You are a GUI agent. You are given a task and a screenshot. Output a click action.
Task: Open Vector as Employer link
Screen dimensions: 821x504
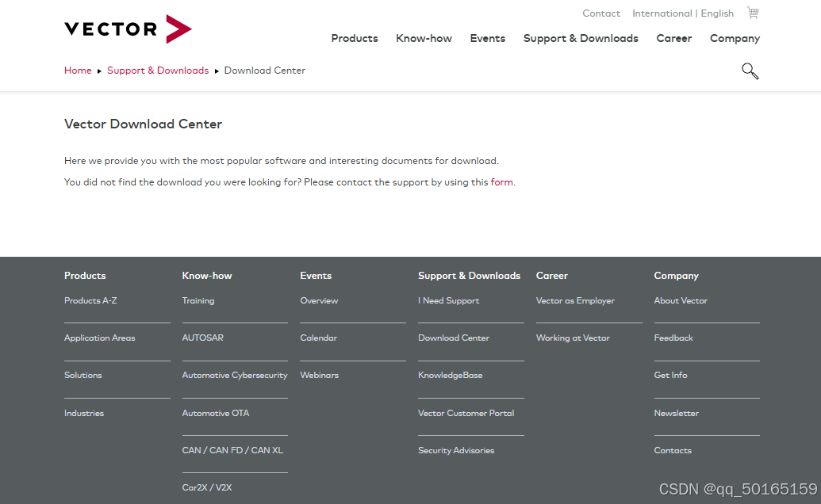tap(575, 300)
